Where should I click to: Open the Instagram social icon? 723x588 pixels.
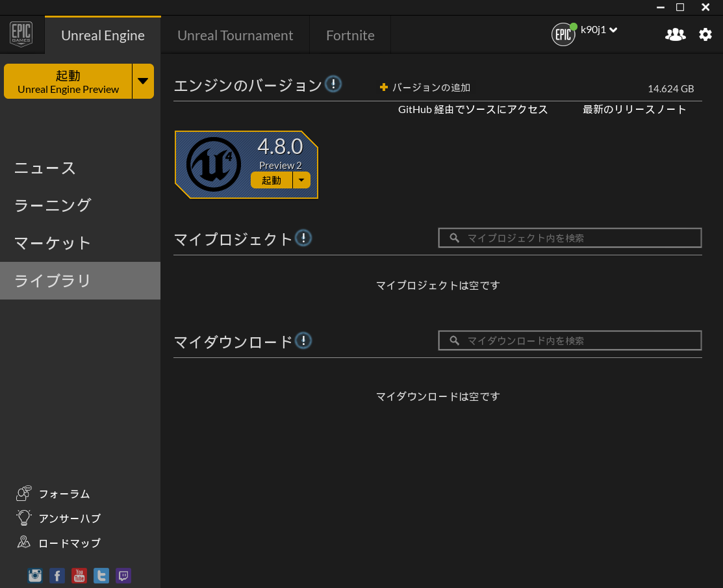coord(35,576)
